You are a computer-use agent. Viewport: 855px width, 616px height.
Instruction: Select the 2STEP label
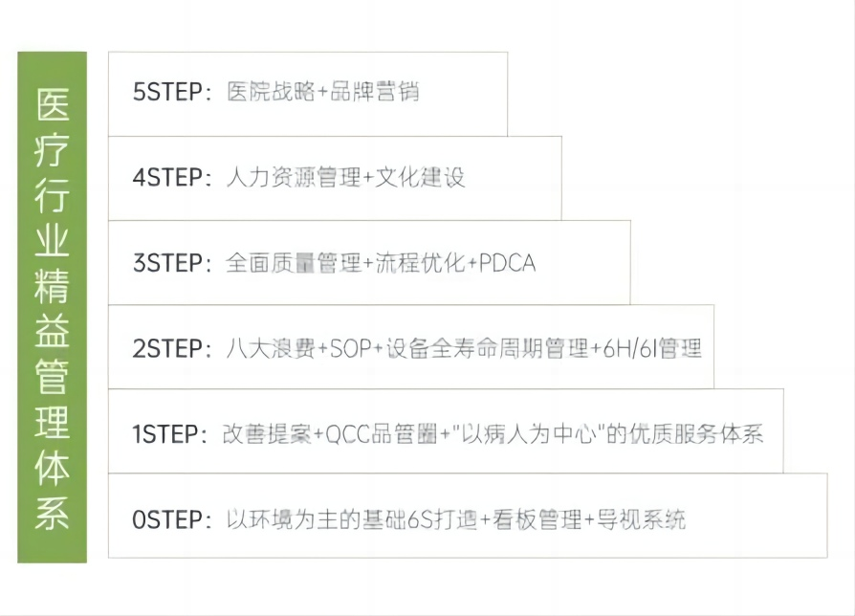167,347
